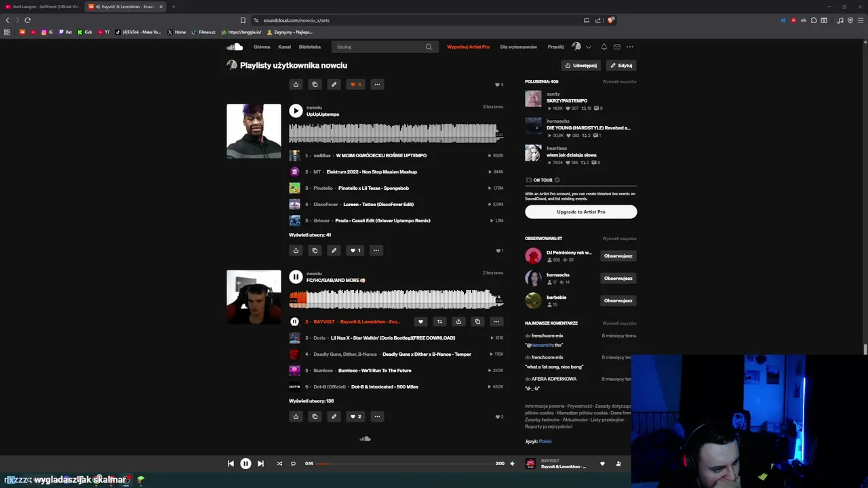Click the SoundCloud logo in header

click(x=235, y=47)
